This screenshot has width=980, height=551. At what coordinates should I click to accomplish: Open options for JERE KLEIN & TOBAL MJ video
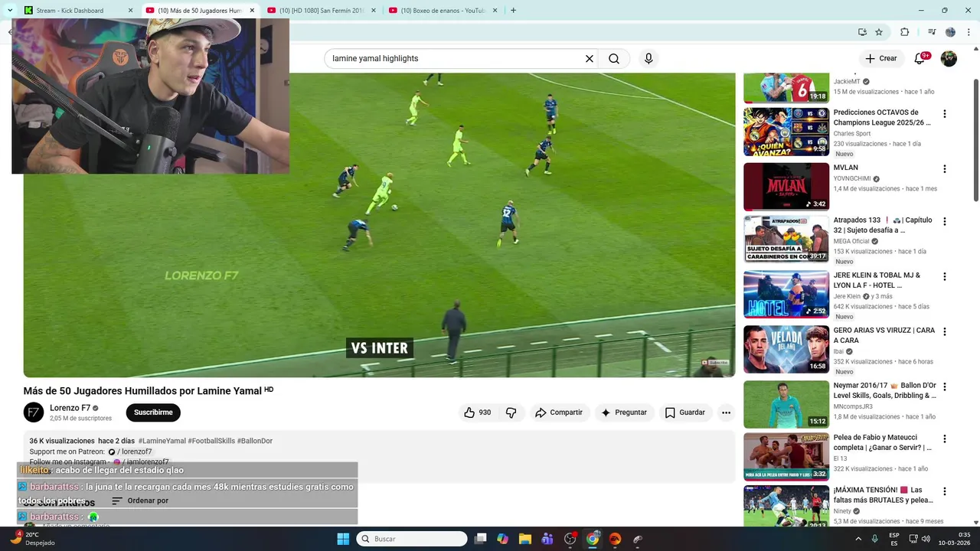pyautogui.click(x=944, y=276)
